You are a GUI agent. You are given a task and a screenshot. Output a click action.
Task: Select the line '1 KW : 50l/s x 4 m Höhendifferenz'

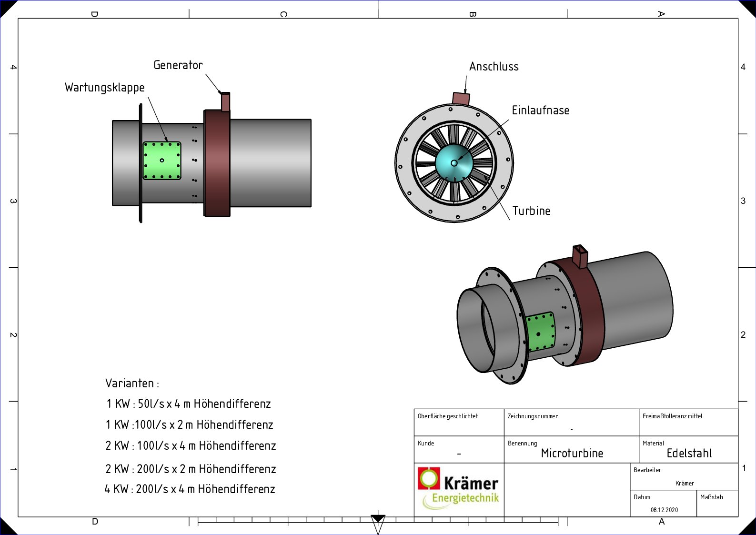coord(189,404)
